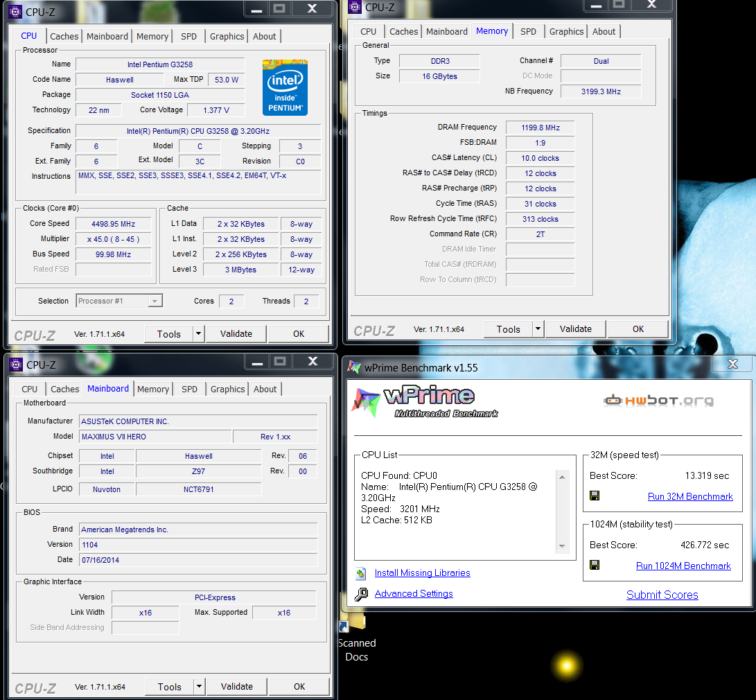Click the DRAM Frequency value 1199.8 MHz
Screen dimensions: 756x700
click(x=540, y=128)
